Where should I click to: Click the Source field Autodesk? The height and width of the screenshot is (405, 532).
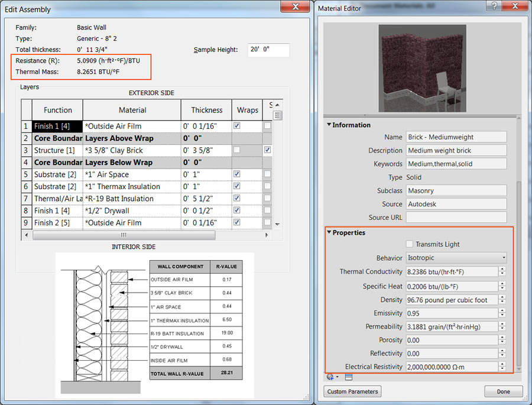point(456,204)
